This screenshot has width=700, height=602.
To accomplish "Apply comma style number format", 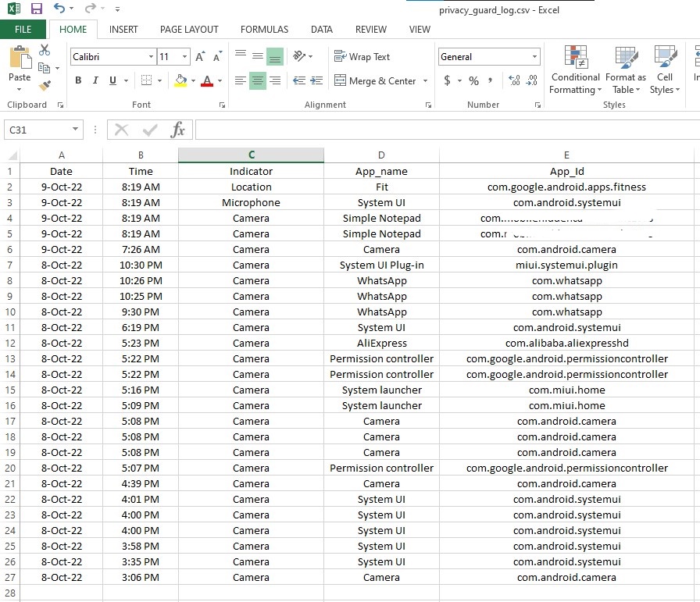I will (x=490, y=80).
